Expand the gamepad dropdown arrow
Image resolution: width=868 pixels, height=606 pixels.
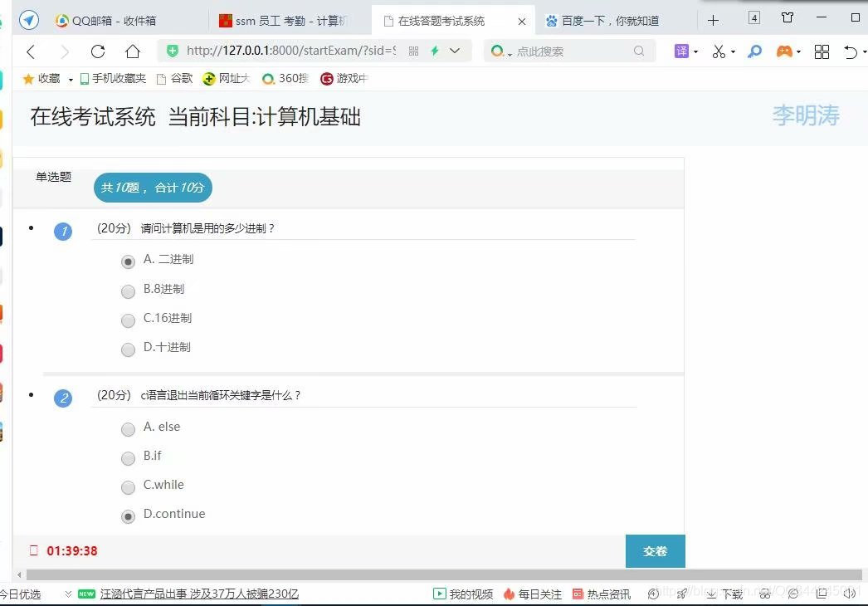tap(798, 52)
